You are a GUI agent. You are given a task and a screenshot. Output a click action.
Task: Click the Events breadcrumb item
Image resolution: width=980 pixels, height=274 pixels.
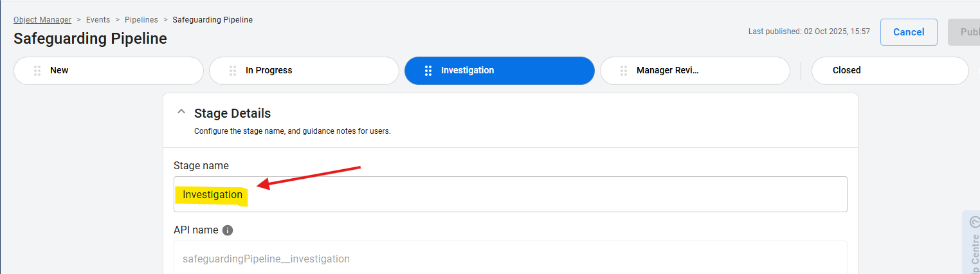click(98, 20)
